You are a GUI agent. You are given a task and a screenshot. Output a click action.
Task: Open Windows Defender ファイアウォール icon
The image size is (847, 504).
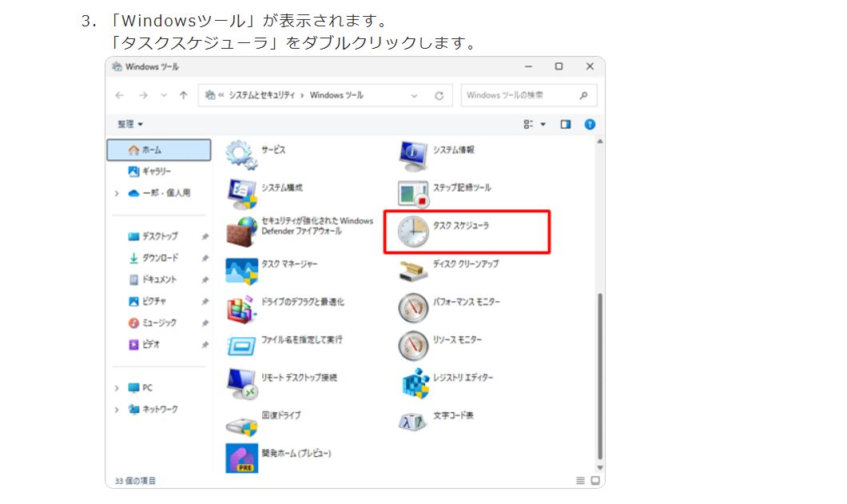click(241, 231)
